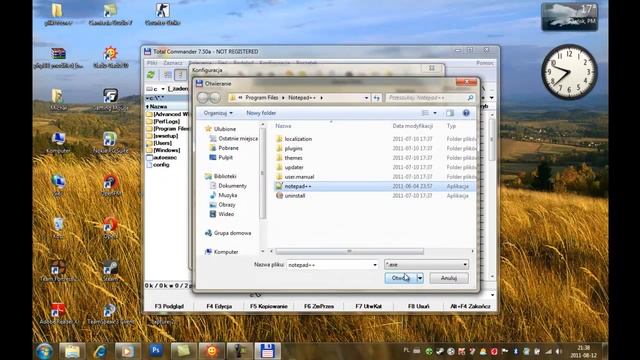The height and width of the screenshot is (360, 640).
Task: Click F5 Kopiowanie in Total Commander
Action: click(x=269, y=306)
